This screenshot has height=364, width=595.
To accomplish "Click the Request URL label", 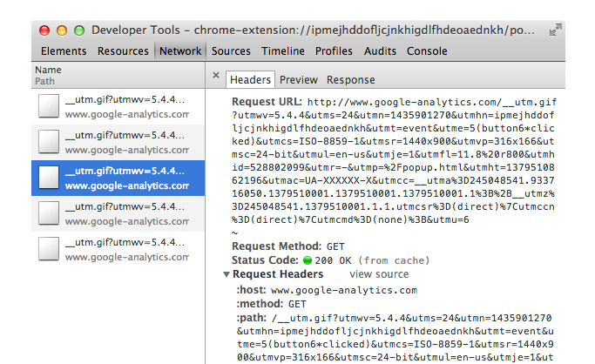I will (x=267, y=102).
